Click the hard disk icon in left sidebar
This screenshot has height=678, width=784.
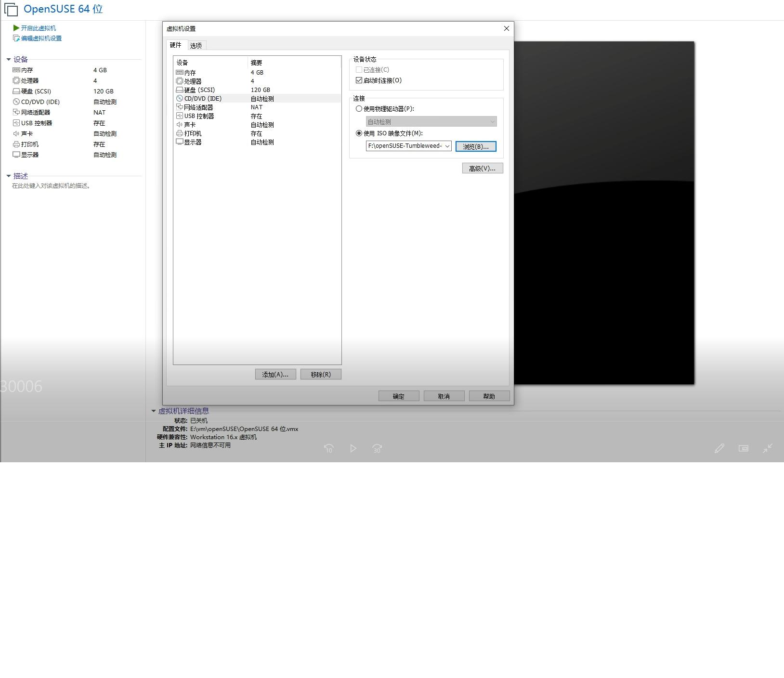point(16,91)
